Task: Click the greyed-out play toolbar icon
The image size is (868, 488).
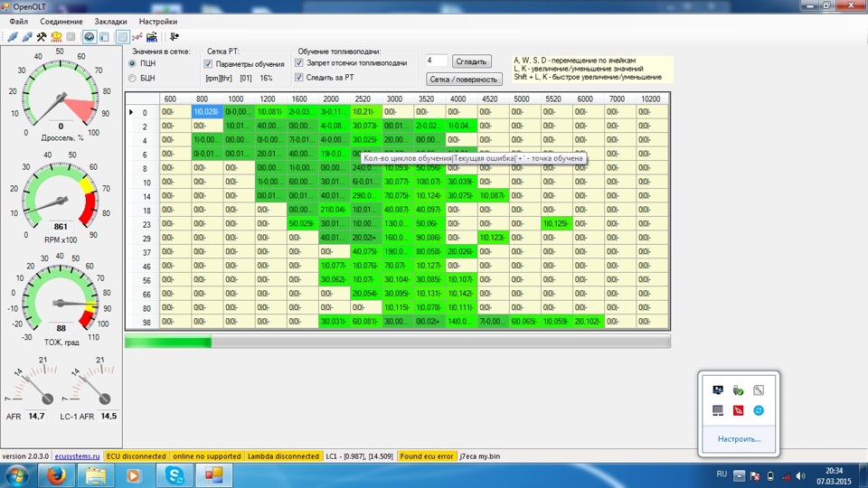Action: click(x=71, y=37)
